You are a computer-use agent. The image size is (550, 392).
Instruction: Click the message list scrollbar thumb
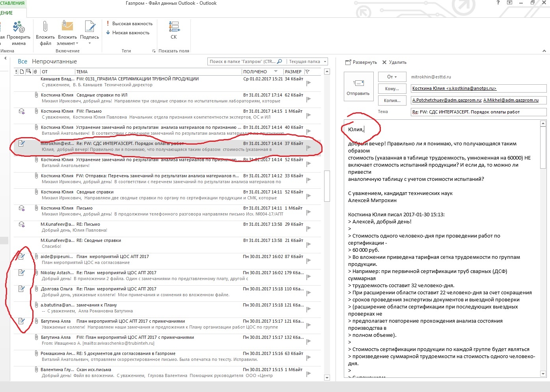[327, 186]
